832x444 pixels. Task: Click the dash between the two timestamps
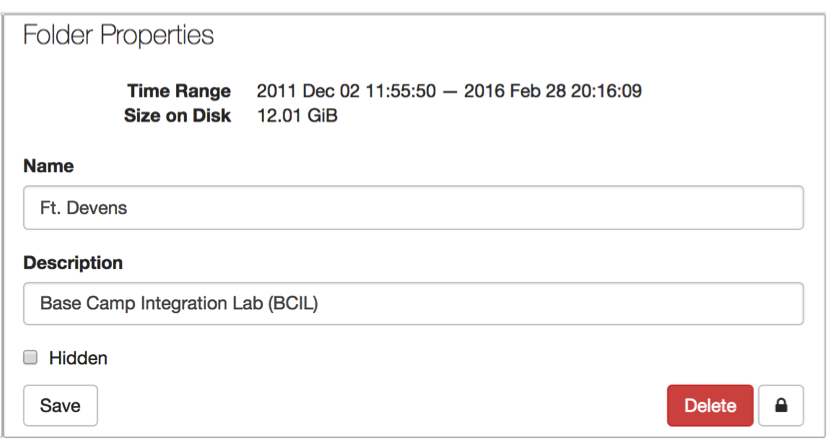(x=449, y=91)
